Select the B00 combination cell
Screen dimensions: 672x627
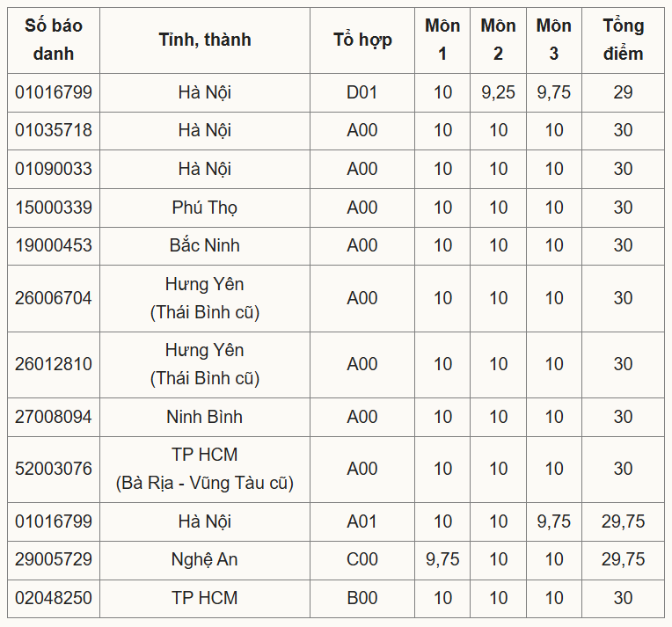[x=362, y=598]
